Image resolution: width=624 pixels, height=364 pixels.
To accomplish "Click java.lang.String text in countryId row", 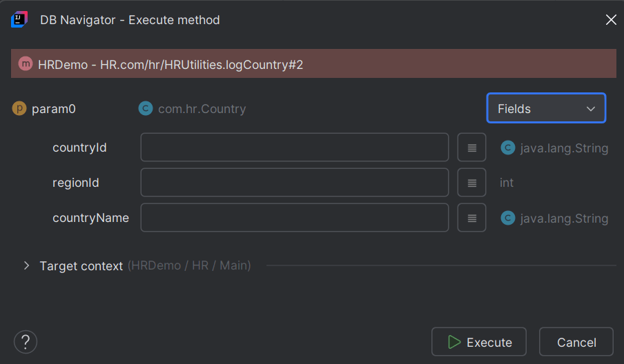I will tap(565, 148).
